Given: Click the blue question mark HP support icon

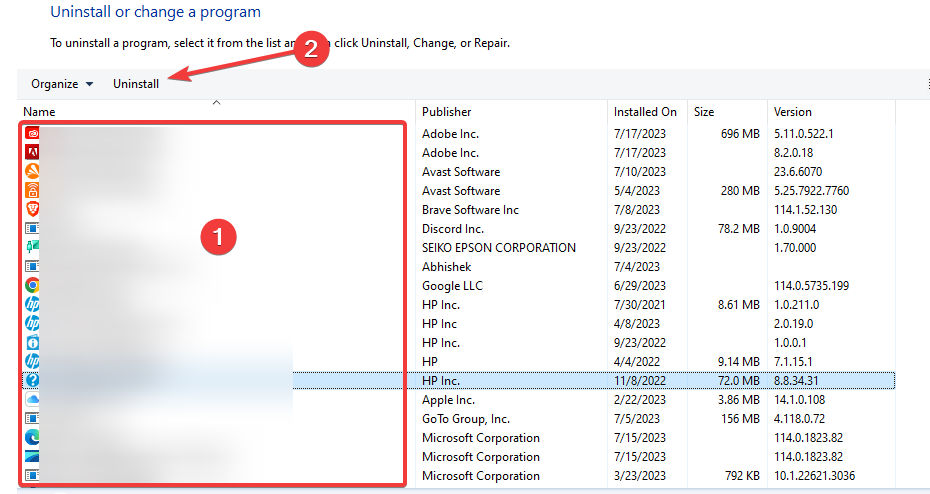Looking at the screenshot, I should (x=32, y=380).
